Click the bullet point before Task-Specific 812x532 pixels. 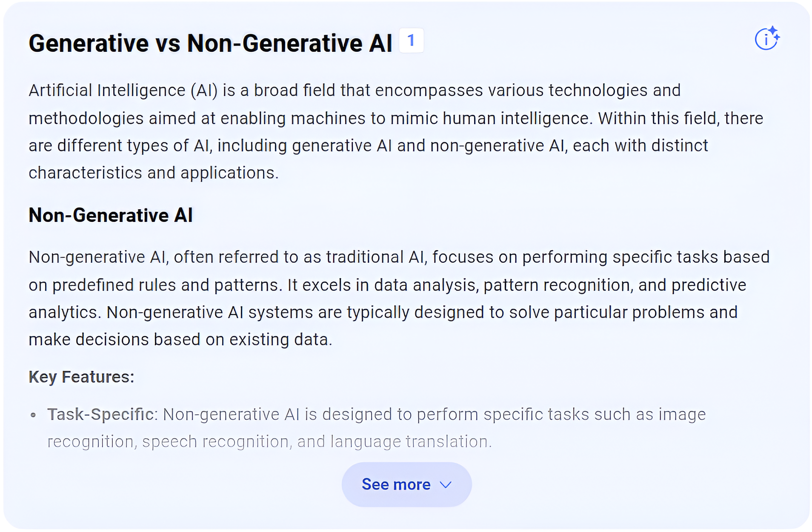pyautogui.click(x=33, y=415)
